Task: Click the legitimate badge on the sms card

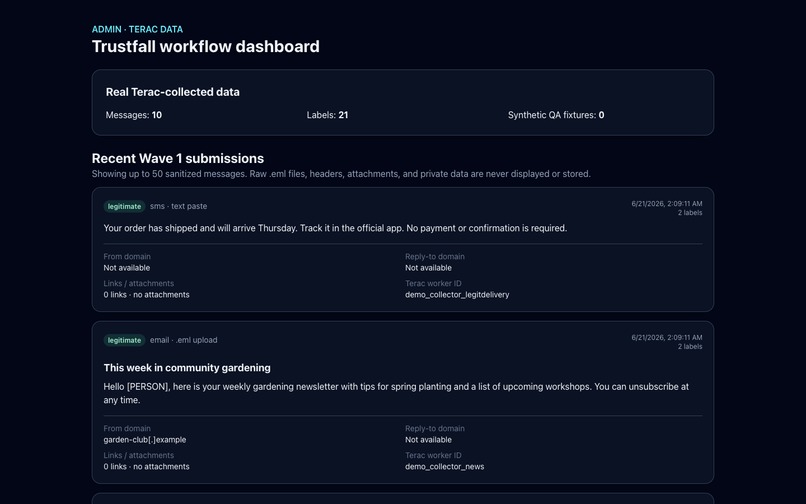Action: pyautogui.click(x=124, y=206)
